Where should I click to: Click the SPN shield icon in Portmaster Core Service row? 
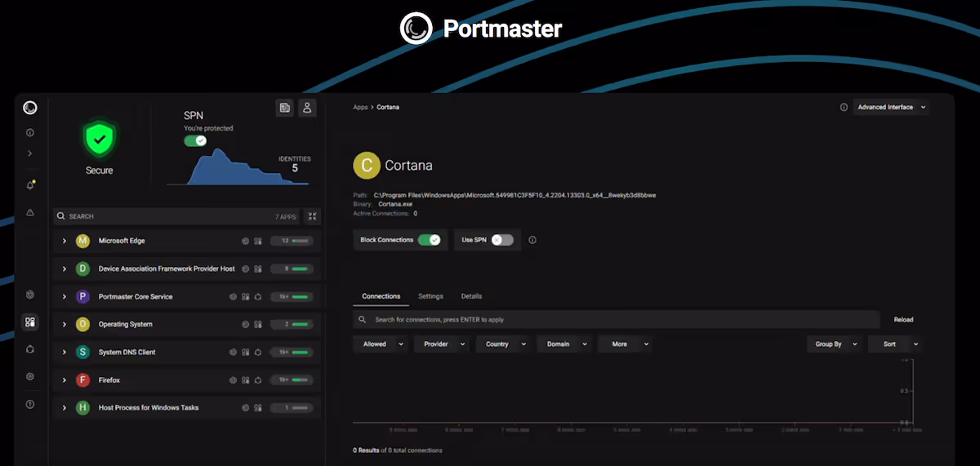(x=257, y=297)
